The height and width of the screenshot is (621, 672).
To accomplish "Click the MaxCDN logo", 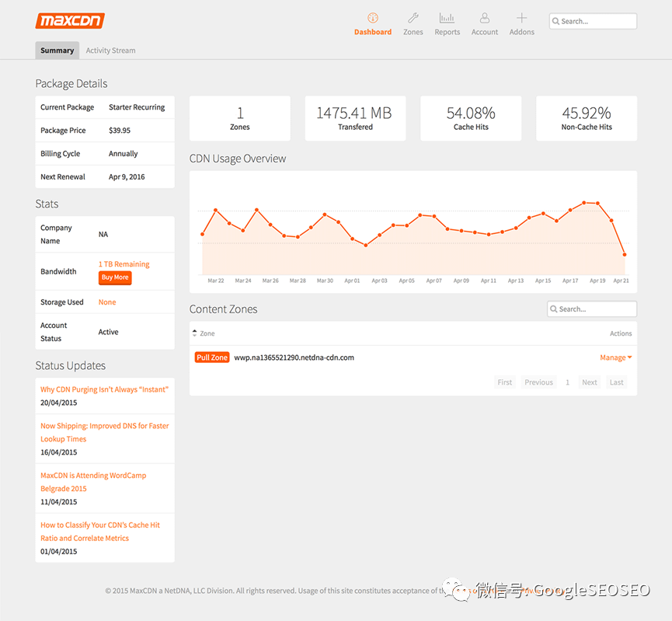I will 70,20.
